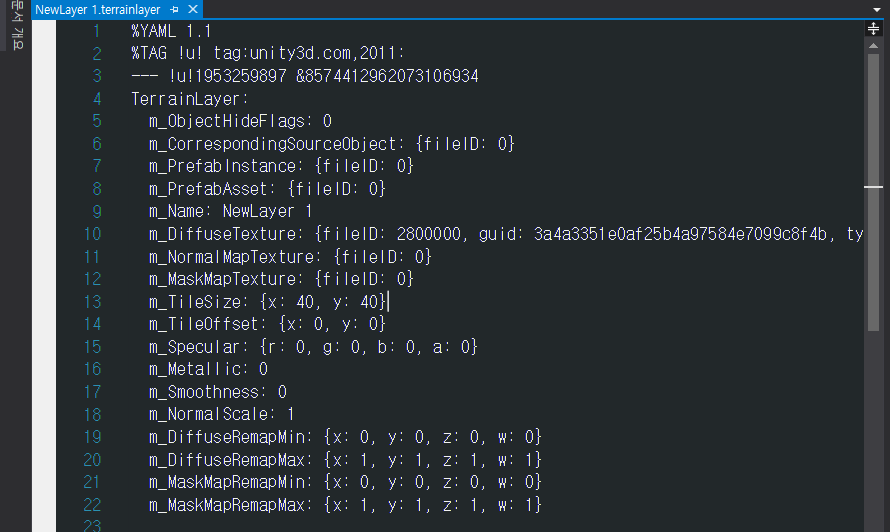Open the collapsed side panel tab
Image resolution: width=890 pixels, height=532 pixels.
point(17,26)
